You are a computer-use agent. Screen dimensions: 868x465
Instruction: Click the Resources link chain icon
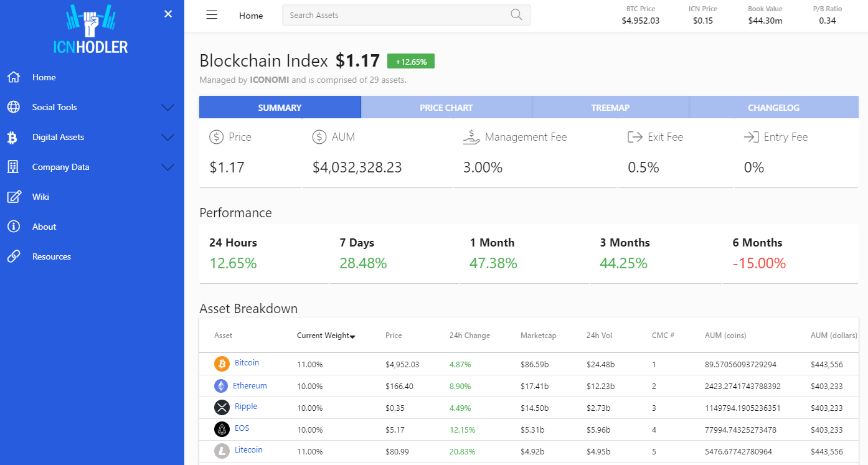point(14,256)
